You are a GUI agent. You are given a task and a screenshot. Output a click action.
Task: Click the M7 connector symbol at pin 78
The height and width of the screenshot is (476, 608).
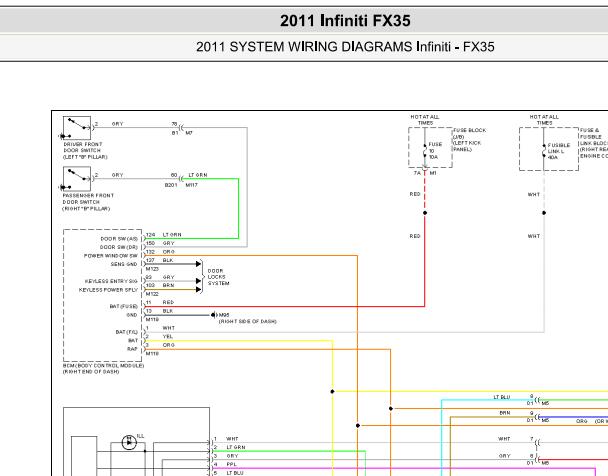(181, 128)
